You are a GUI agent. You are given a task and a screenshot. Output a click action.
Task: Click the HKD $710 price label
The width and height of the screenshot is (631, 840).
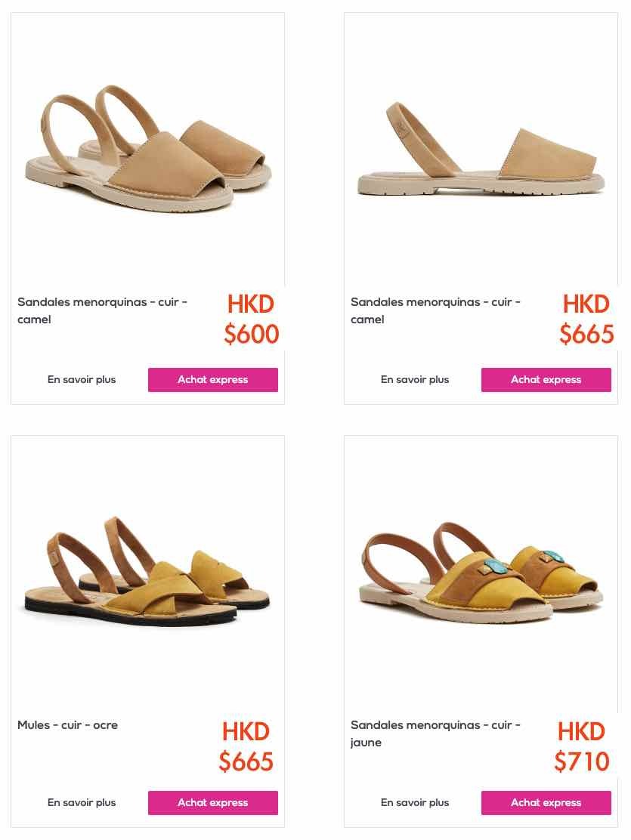pyautogui.click(x=582, y=746)
